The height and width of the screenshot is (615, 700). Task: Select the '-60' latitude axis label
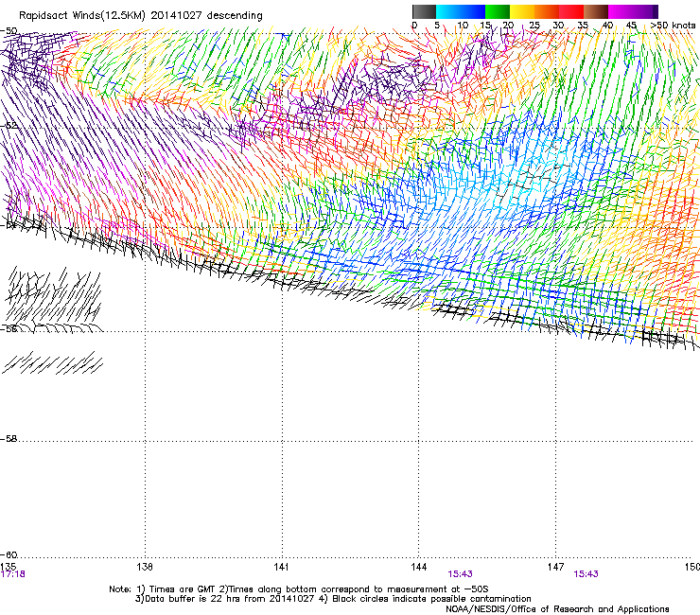click(x=9, y=554)
